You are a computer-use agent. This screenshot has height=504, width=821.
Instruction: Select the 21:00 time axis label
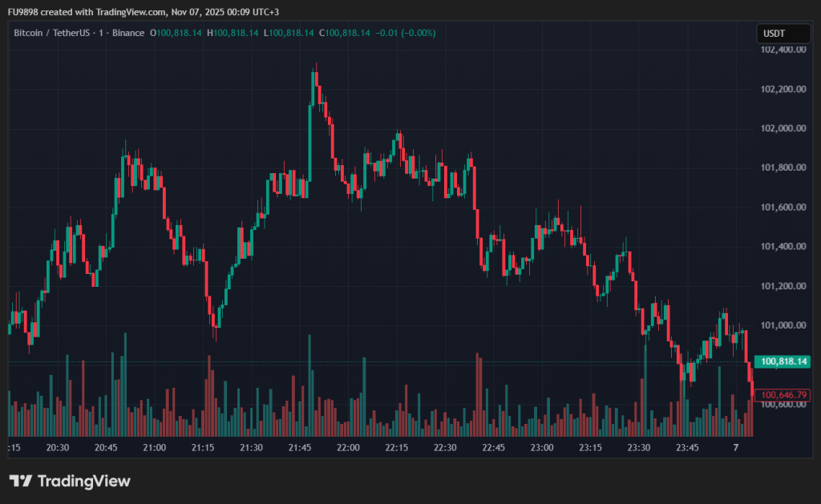click(154, 447)
